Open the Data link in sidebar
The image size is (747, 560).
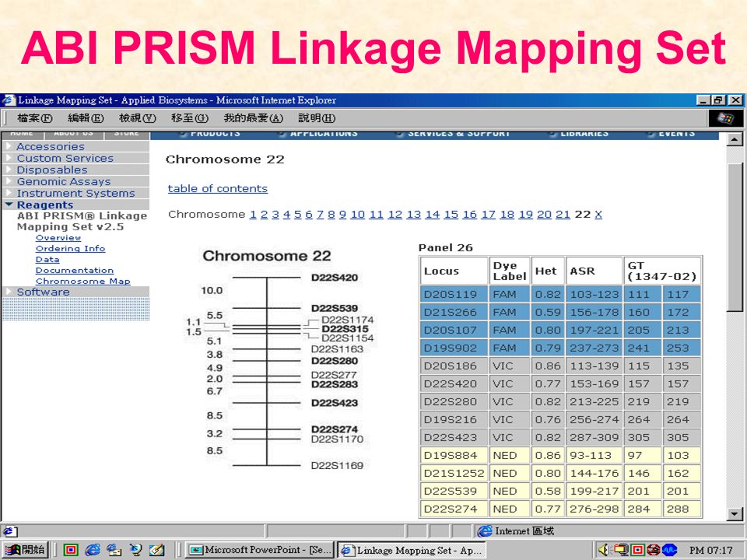47,260
